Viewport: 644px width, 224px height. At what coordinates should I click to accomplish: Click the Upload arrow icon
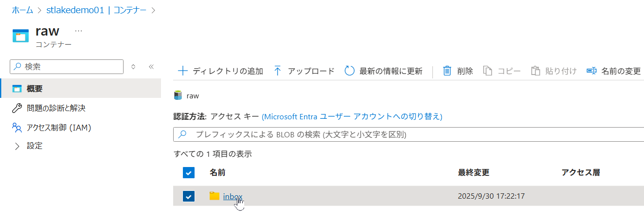[x=278, y=71]
